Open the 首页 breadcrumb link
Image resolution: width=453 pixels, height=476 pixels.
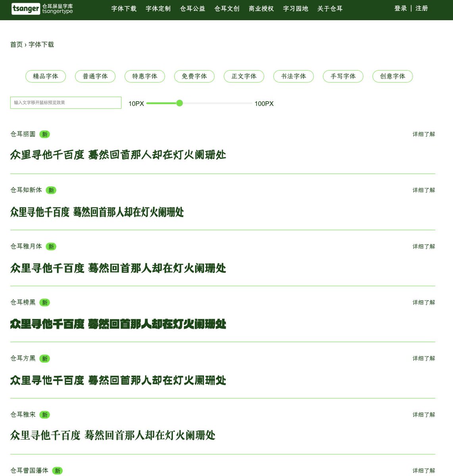16,45
